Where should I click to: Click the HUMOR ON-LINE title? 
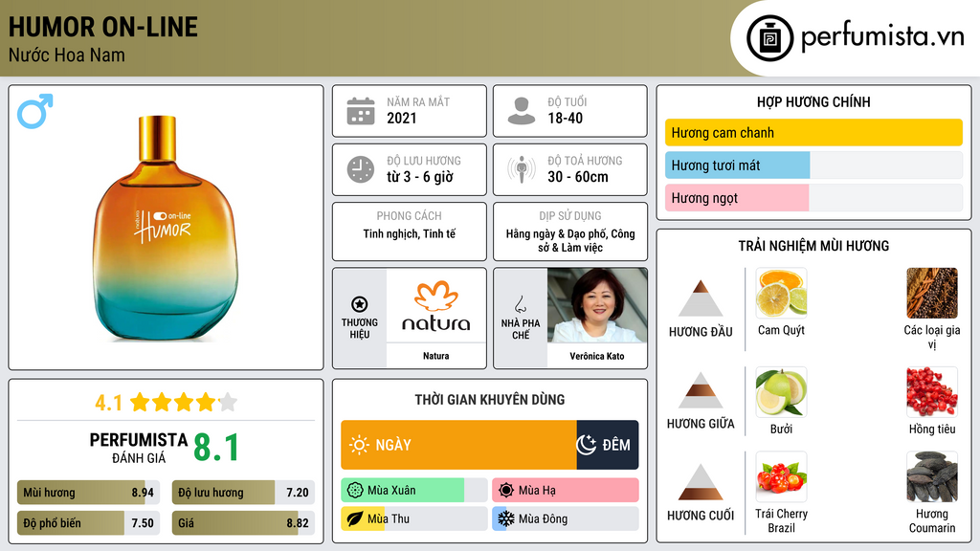[103, 27]
